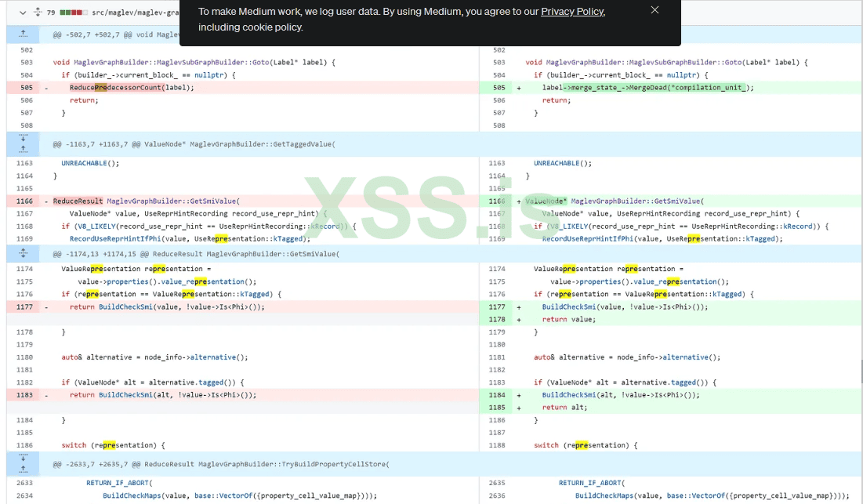This screenshot has width=863, height=504.
Task: Click right-side added line number 1185
Action: 497,408
